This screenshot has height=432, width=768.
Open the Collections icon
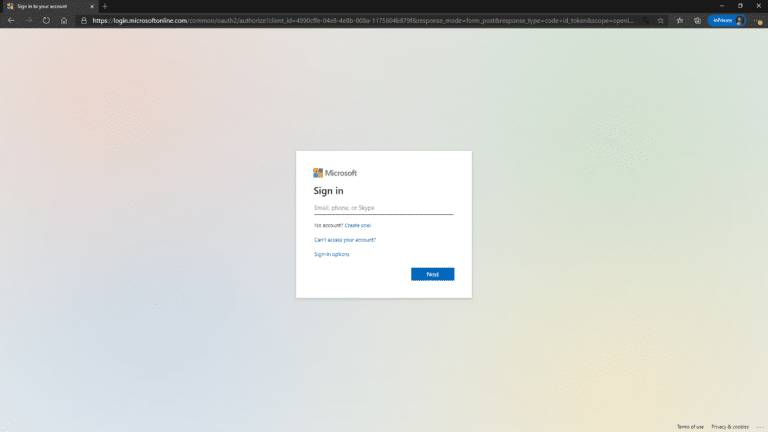(697, 20)
